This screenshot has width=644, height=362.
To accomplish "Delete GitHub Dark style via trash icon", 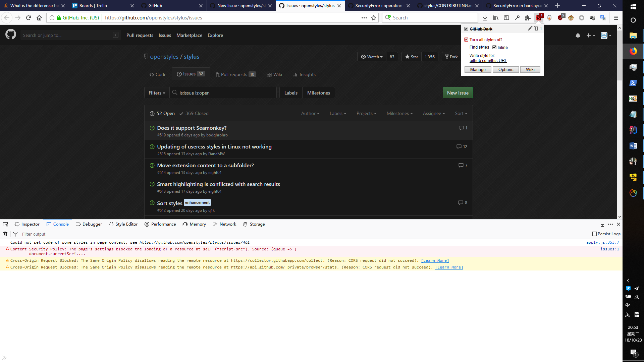I will click(x=536, y=29).
